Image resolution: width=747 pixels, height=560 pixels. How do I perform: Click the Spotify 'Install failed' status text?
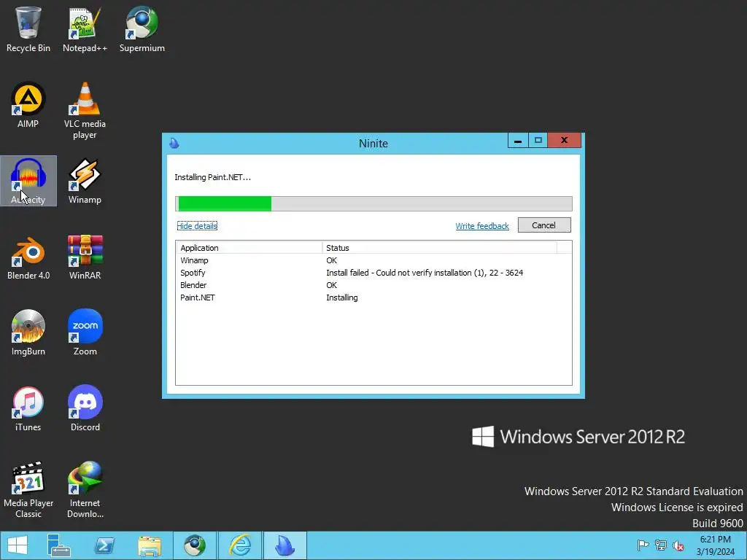[x=425, y=273]
